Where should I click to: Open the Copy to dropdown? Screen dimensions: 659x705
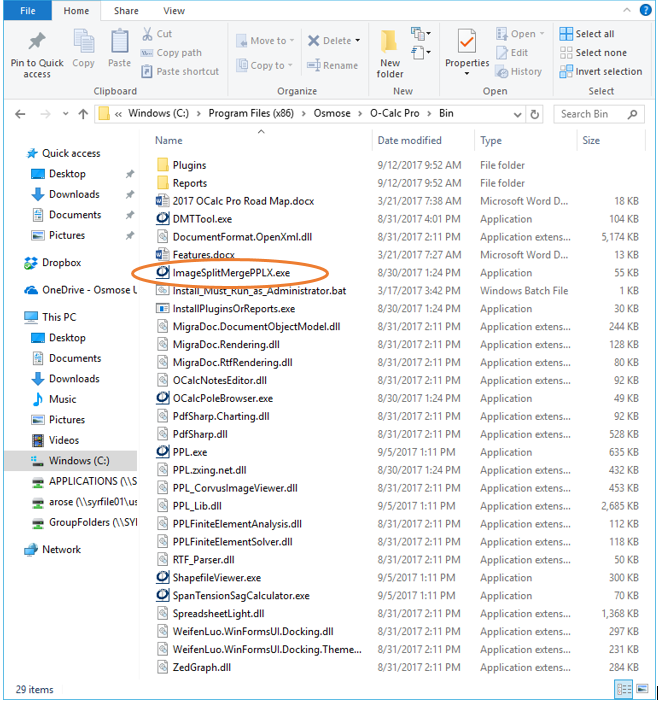coord(265,65)
